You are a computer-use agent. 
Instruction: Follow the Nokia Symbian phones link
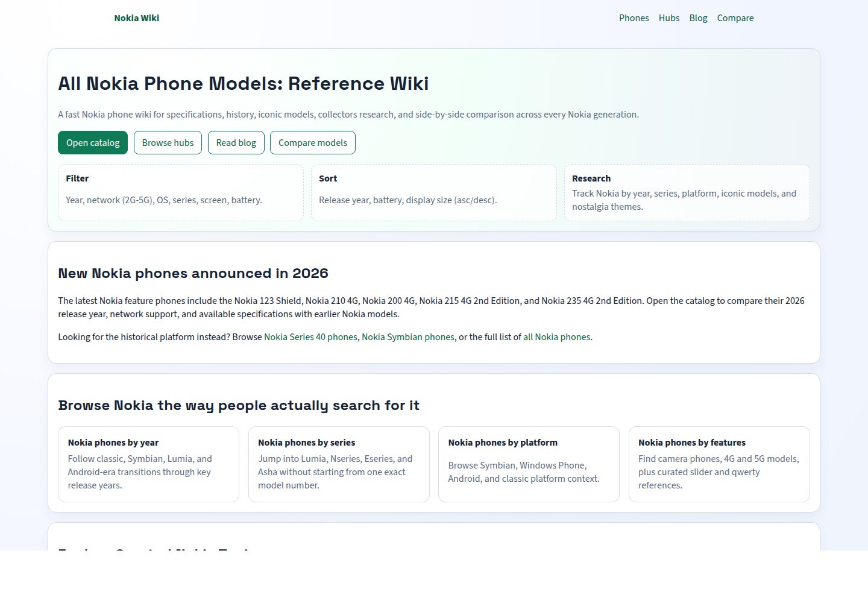pyautogui.click(x=408, y=337)
